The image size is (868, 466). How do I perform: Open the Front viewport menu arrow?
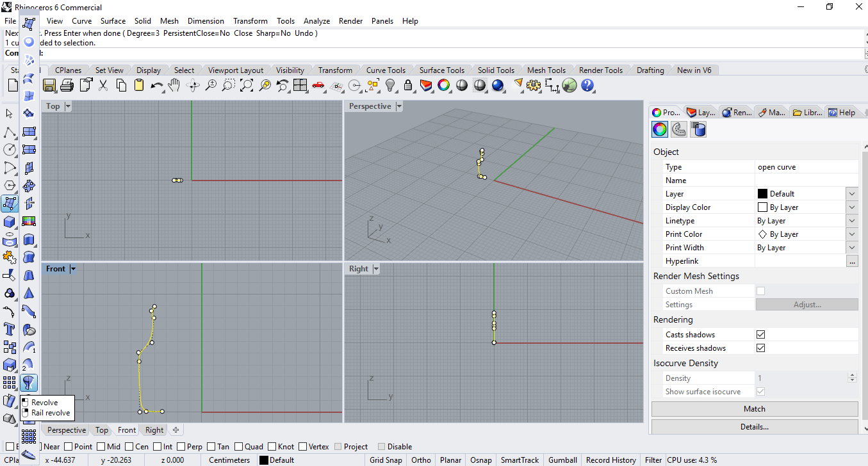tap(73, 269)
